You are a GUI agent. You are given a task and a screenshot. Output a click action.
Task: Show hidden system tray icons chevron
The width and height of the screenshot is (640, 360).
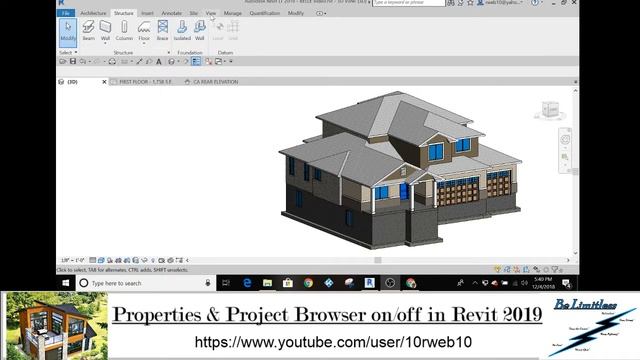[x=475, y=283]
